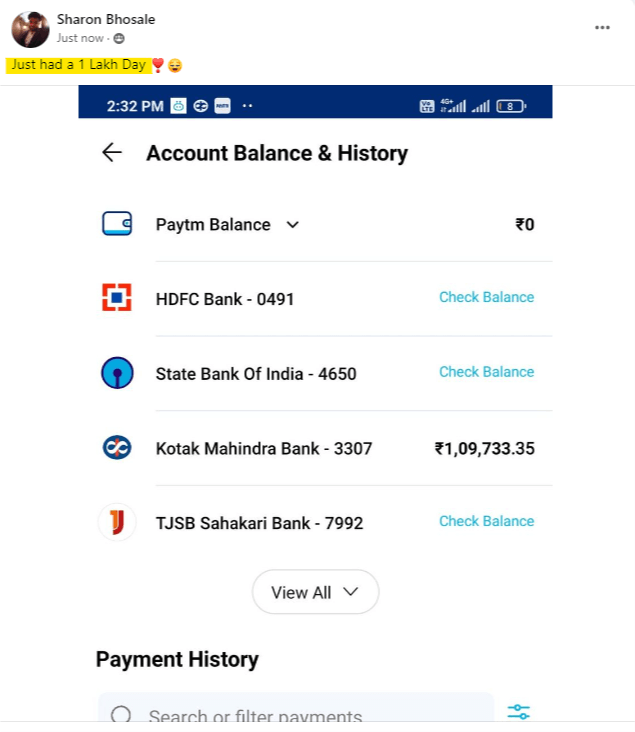
Task: Click the public audience globe icon
Action: (119, 38)
